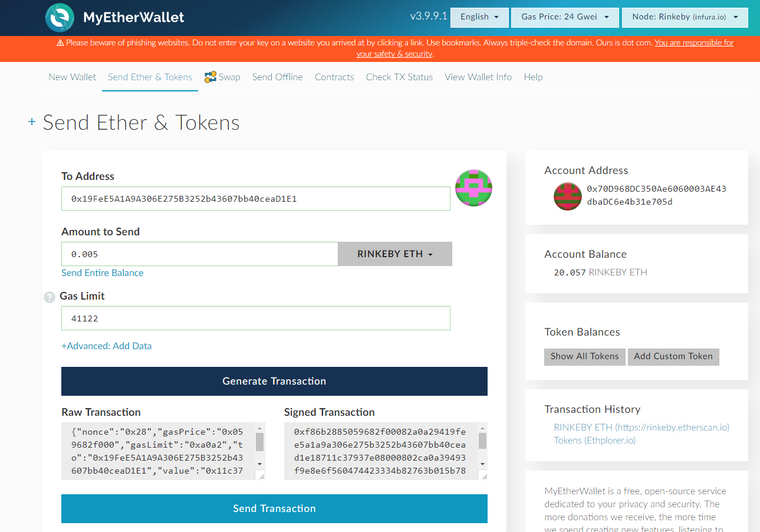Click the 20.057 account balance value
760x532 pixels.
[x=570, y=272]
